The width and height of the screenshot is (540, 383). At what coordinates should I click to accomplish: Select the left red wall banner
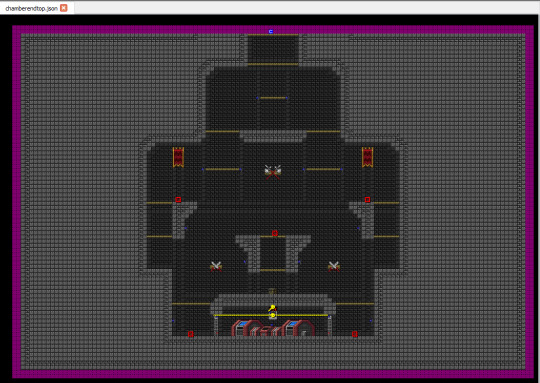(x=178, y=157)
